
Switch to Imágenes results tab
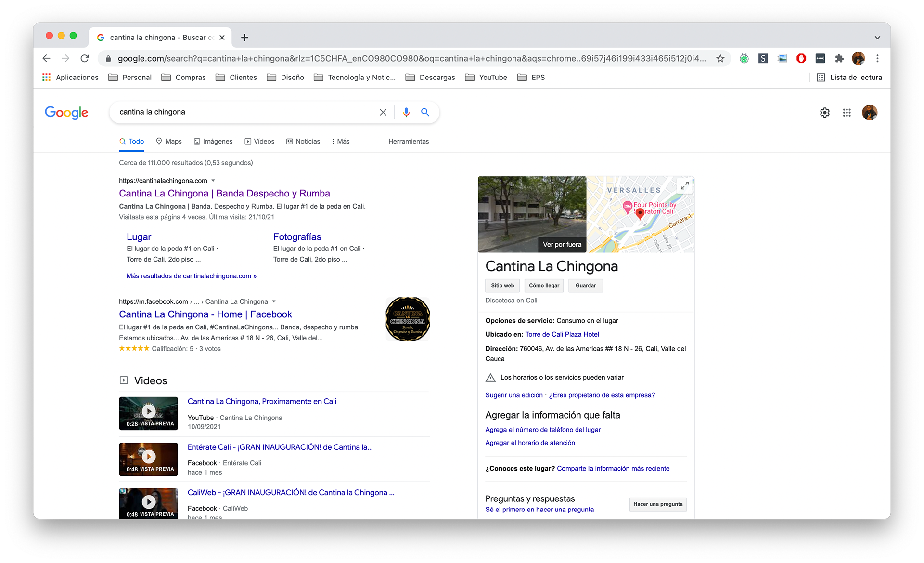coord(213,141)
